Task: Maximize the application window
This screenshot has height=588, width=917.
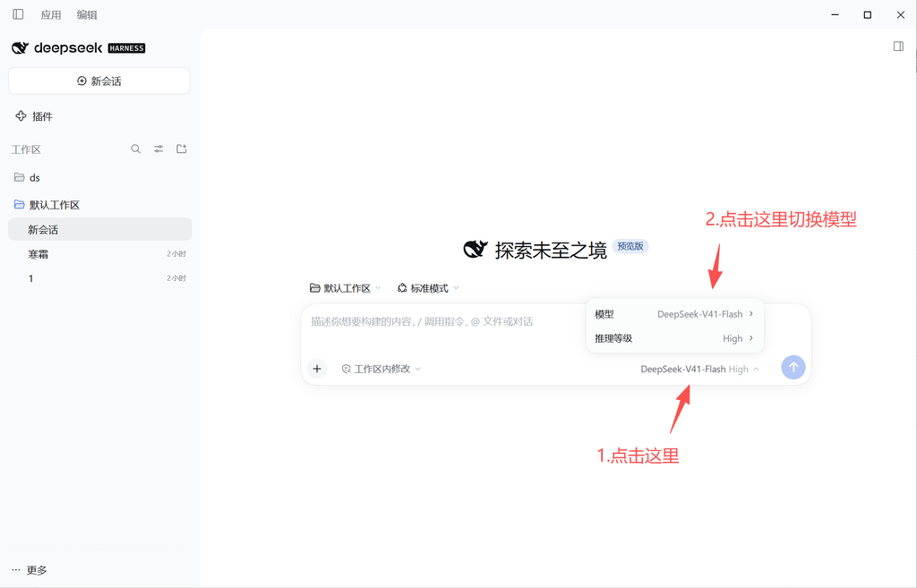Action: (867, 14)
